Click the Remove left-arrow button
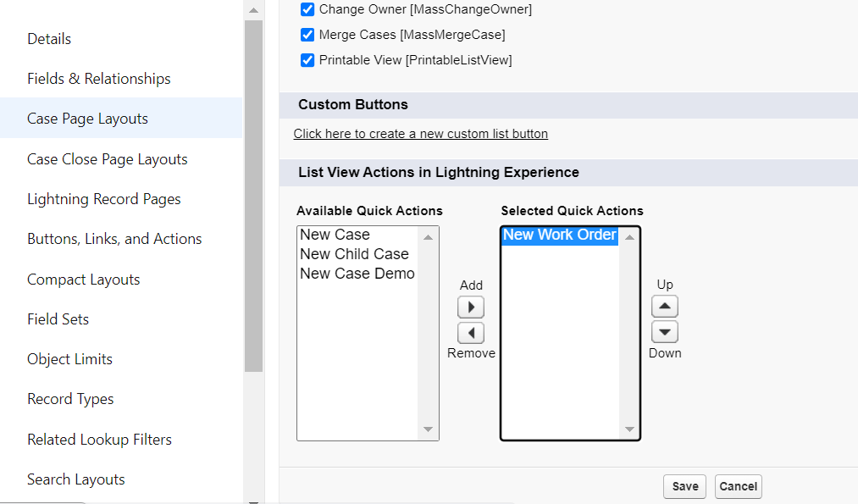The width and height of the screenshot is (858, 504). [x=471, y=333]
